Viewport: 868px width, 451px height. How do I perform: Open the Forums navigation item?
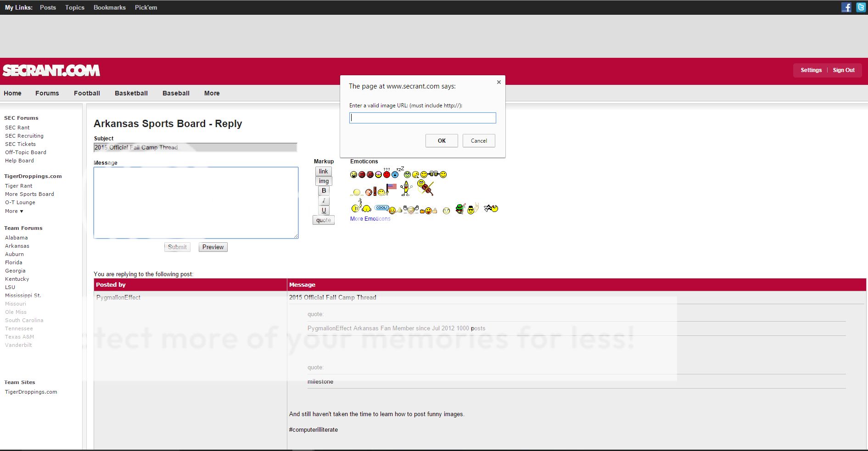click(47, 93)
